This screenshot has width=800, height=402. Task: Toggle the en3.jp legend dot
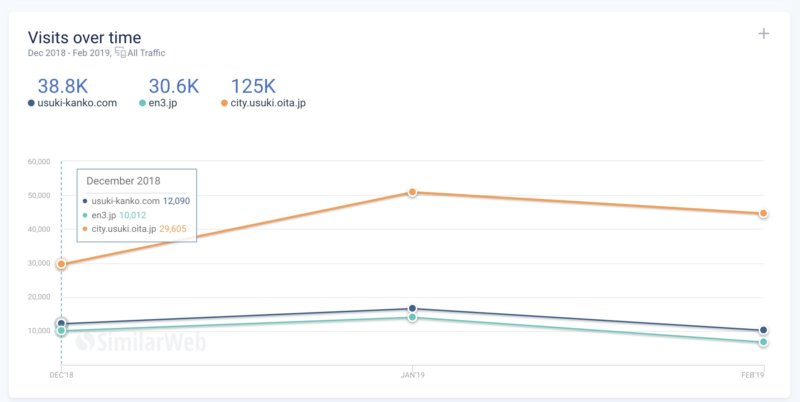point(143,103)
